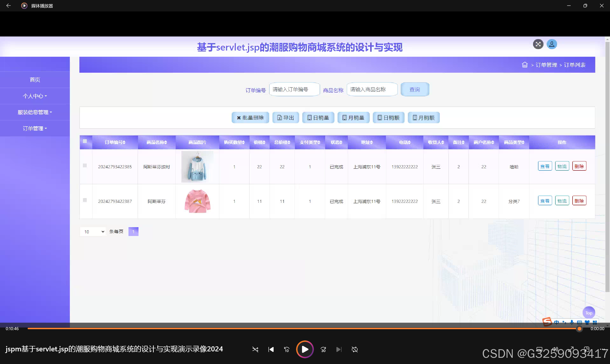Expand the 个人中心 sidebar menu
This screenshot has height=364, width=610.
35,96
